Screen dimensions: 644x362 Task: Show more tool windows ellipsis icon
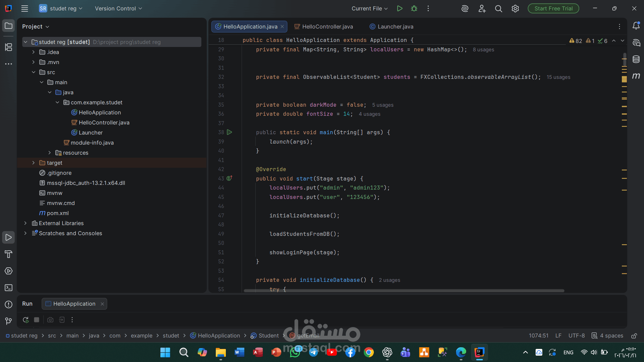8,64
